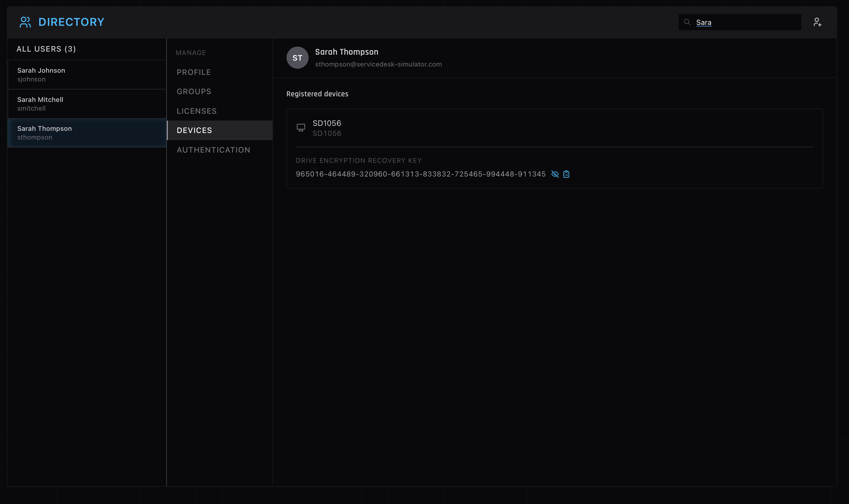This screenshot has width=849, height=504.
Task: Hide the drive encryption recovery key
Action: [555, 174]
